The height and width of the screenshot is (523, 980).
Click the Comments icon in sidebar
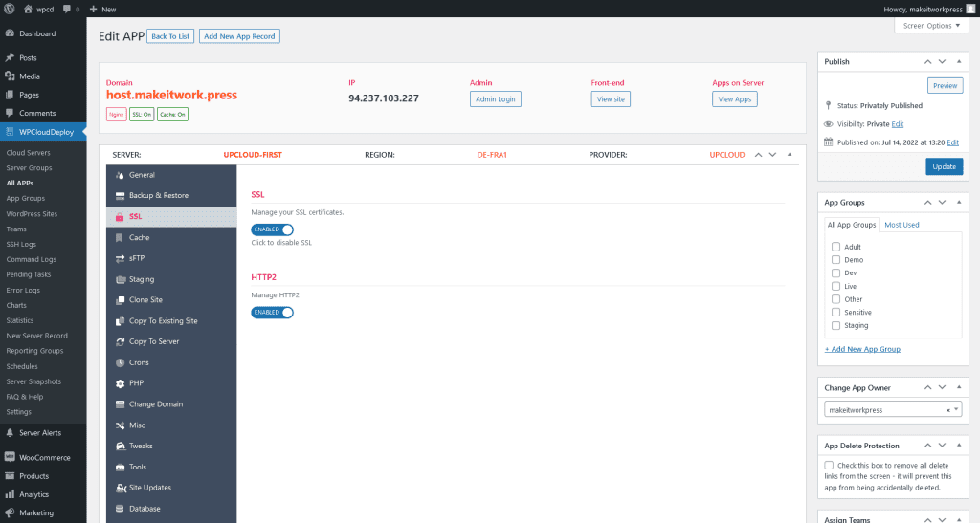pos(10,113)
